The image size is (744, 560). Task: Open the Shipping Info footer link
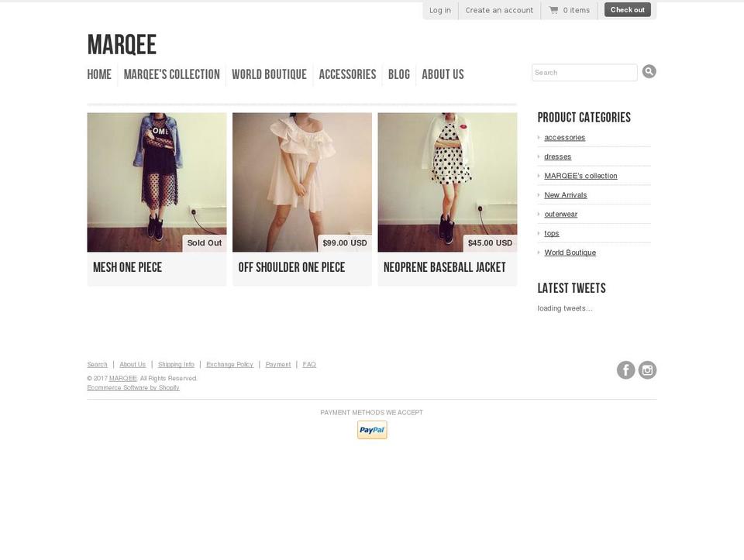point(176,364)
